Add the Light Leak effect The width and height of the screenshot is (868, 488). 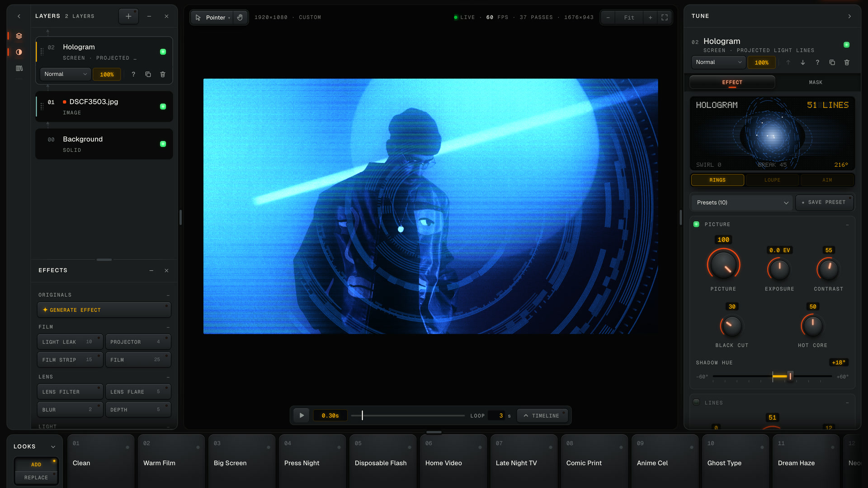click(x=70, y=342)
